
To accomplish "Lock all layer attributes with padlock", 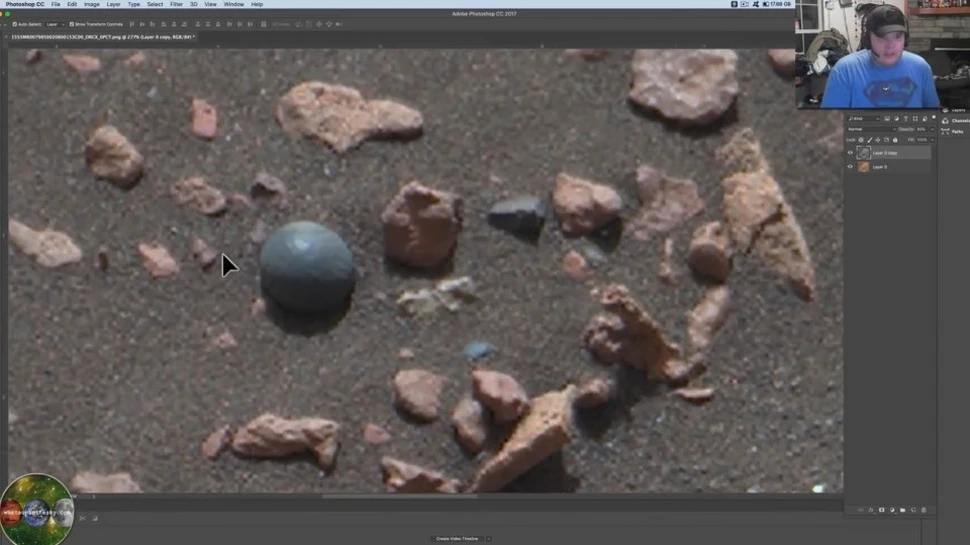I will 895,140.
